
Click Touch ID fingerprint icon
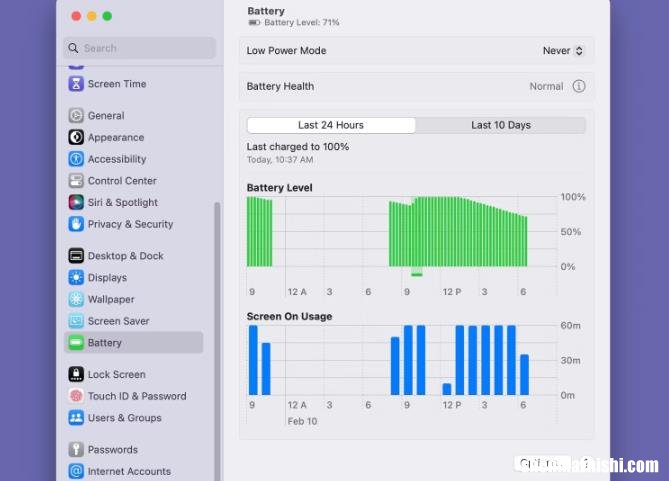click(76, 396)
